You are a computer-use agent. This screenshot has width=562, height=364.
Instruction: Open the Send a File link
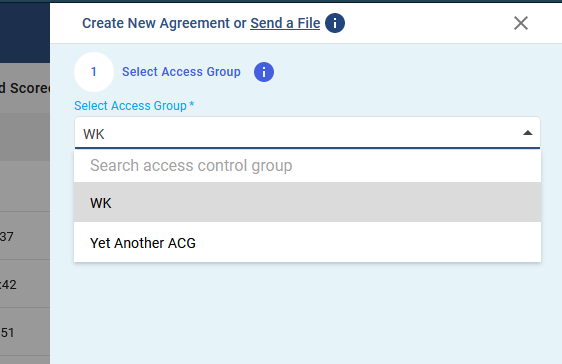(285, 23)
